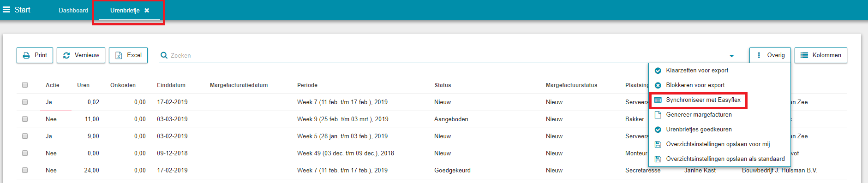Screen dimensions: 868x183
Task: Sort the table by the Periode column header
Action: tap(307, 85)
